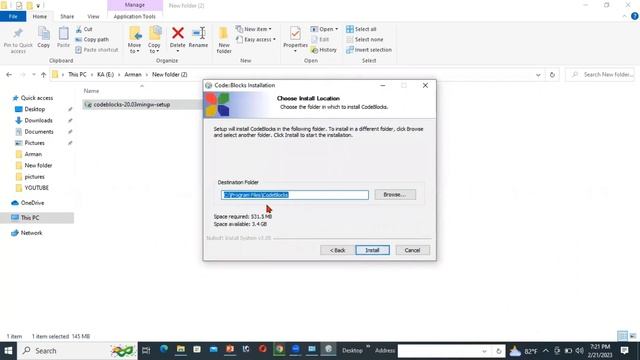The image size is (640, 360).
Task: Select OneDrive in navigation pane
Action: (x=28, y=203)
